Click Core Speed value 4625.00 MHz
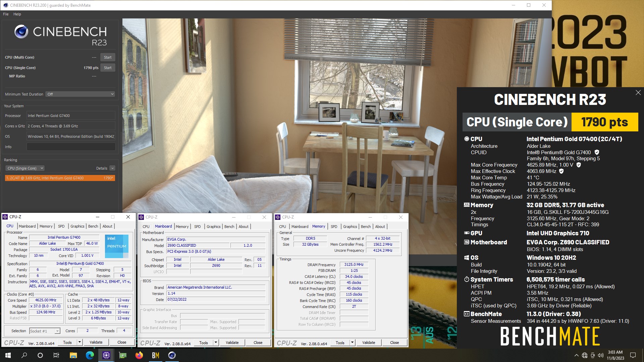 point(46,300)
